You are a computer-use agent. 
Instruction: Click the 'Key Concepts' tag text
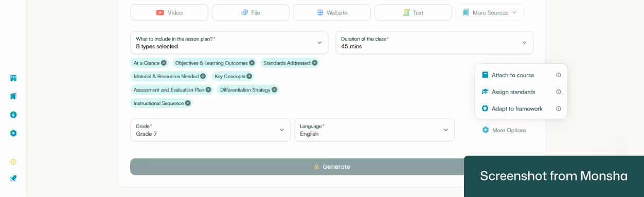click(229, 76)
